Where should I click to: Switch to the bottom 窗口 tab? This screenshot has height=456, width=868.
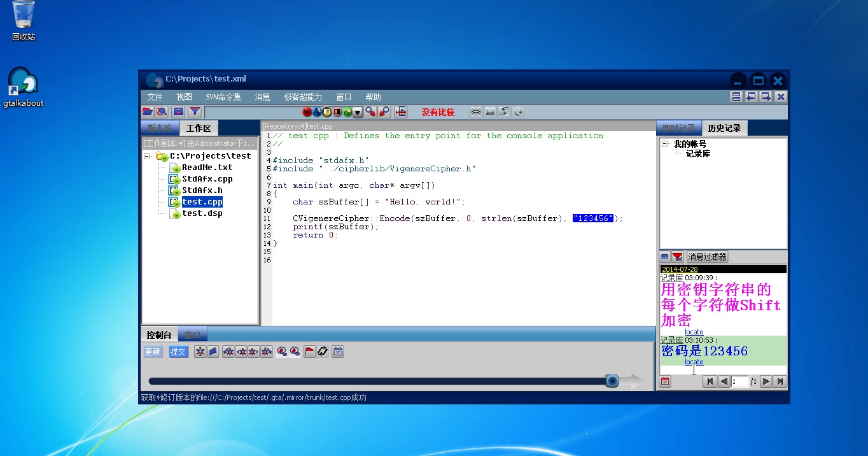[192, 335]
